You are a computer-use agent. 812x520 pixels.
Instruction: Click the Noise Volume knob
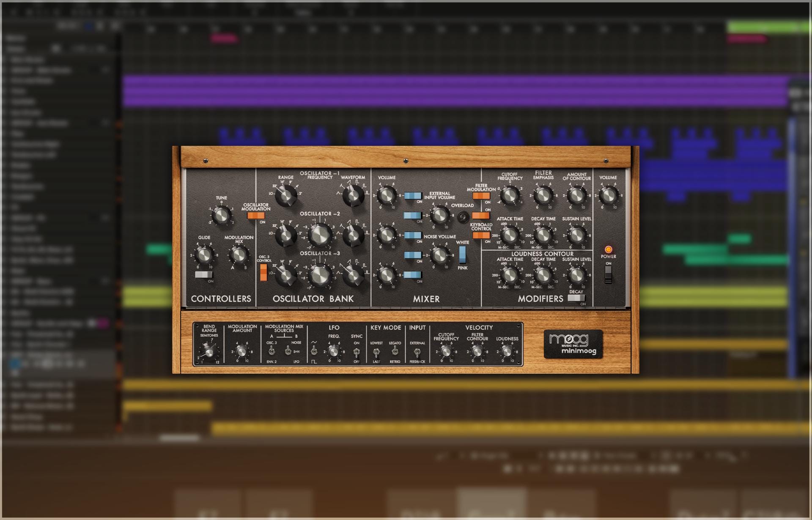click(440, 255)
